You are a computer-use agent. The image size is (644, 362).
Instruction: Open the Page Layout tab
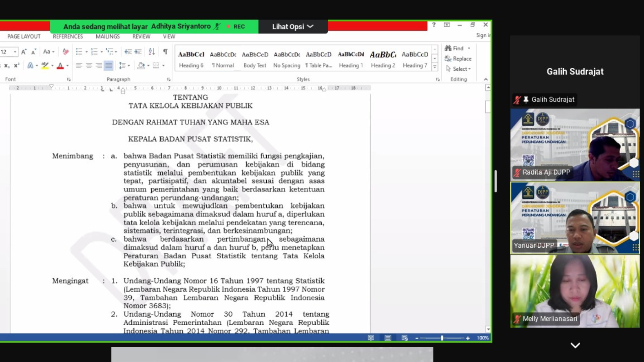[24, 37]
